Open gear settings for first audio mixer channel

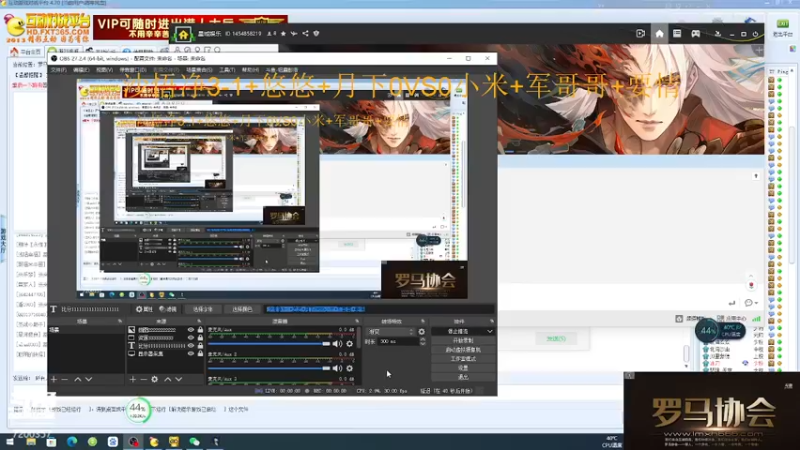(x=349, y=344)
